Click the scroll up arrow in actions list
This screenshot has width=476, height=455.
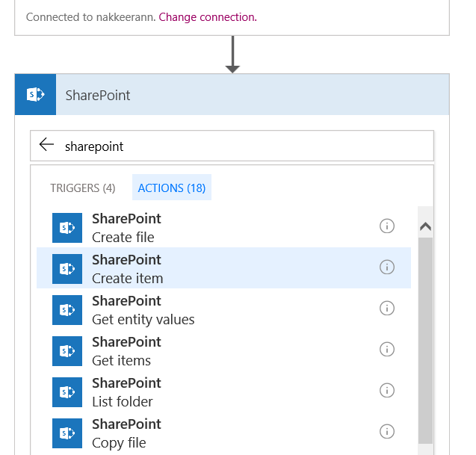pyautogui.click(x=425, y=227)
